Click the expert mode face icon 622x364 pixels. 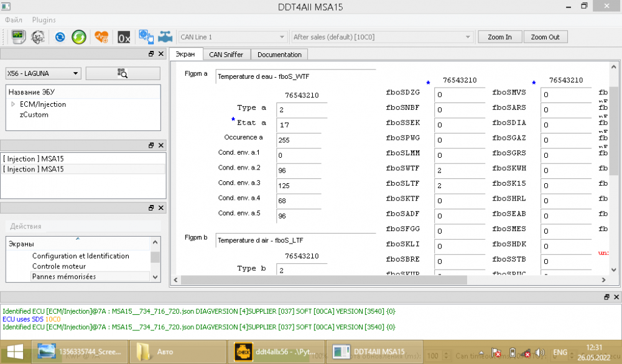pos(38,37)
